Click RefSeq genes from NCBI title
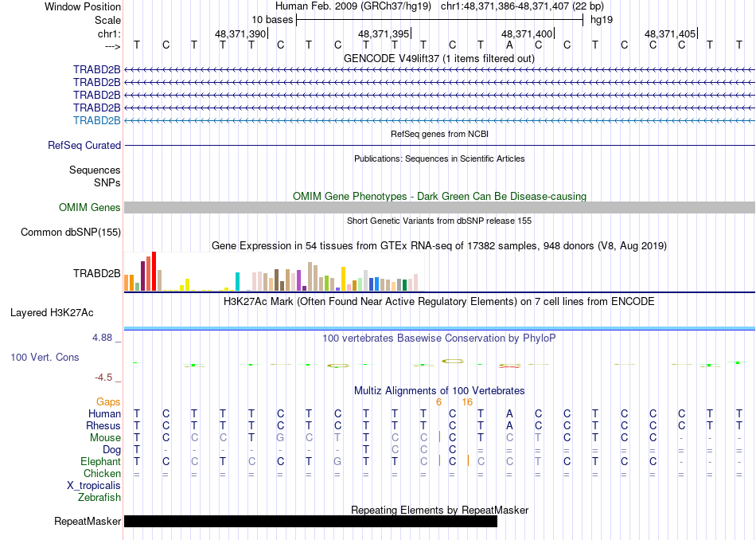 (x=439, y=134)
